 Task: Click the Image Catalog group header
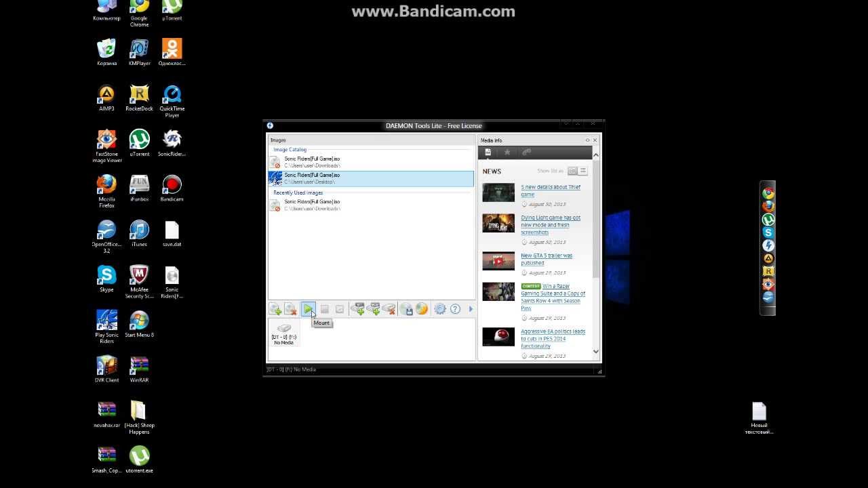290,150
